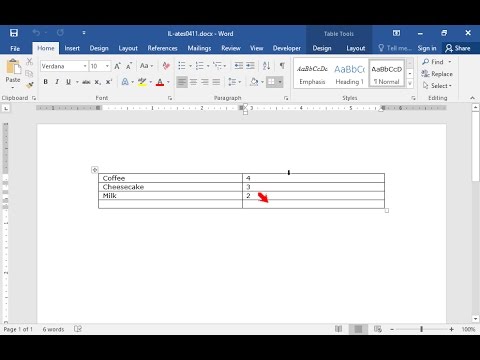Switch to Read Mode view

(x=338, y=329)
